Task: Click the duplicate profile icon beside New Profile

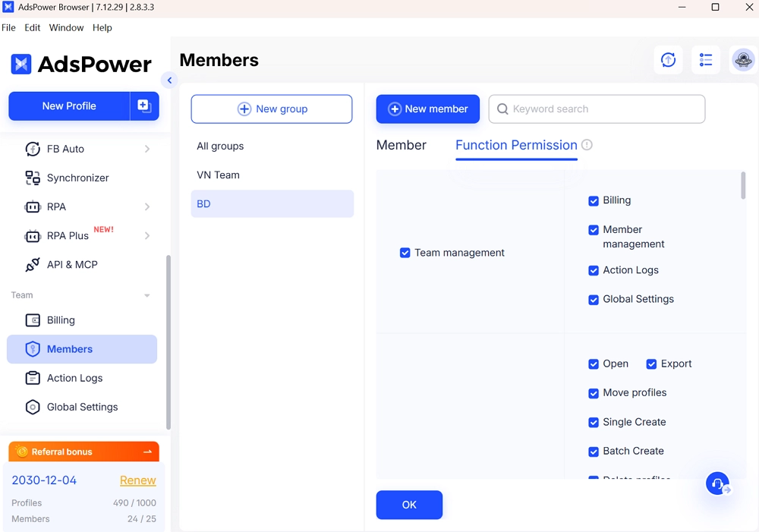Action: click(x=144, y=106)
